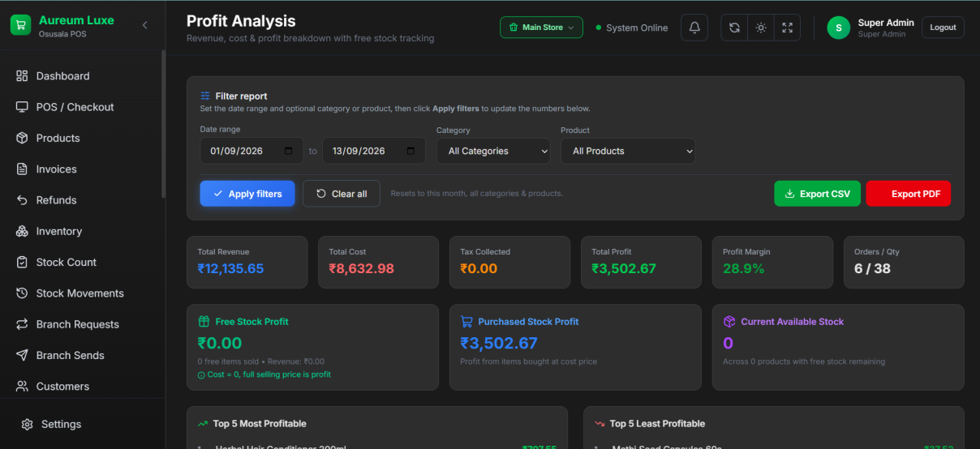Click the Export PDF button
The width and height of the screenshot is (980, 449).
tap(909, 194)
